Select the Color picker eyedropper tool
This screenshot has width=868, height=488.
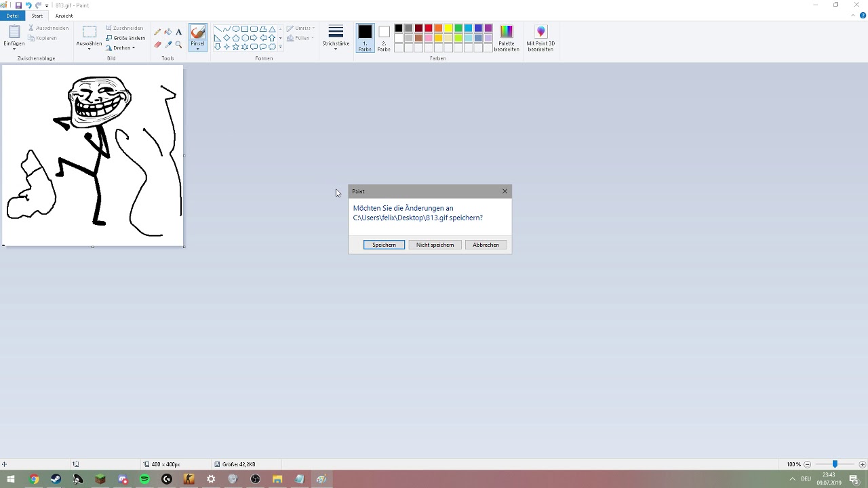168,45
